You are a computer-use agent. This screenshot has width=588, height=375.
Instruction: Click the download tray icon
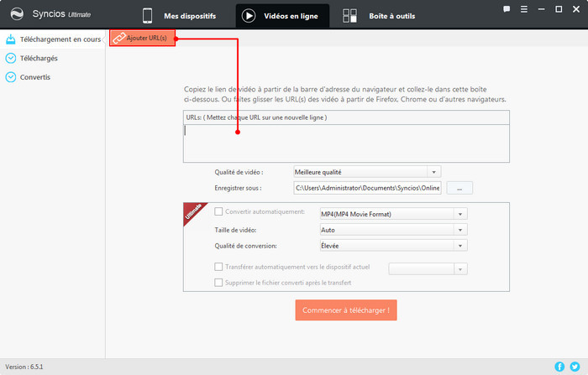(11, 39)
